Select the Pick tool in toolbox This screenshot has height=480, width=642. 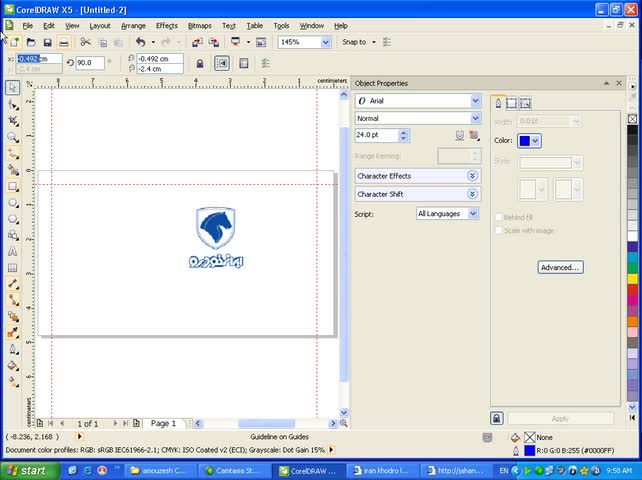point(12,88)
